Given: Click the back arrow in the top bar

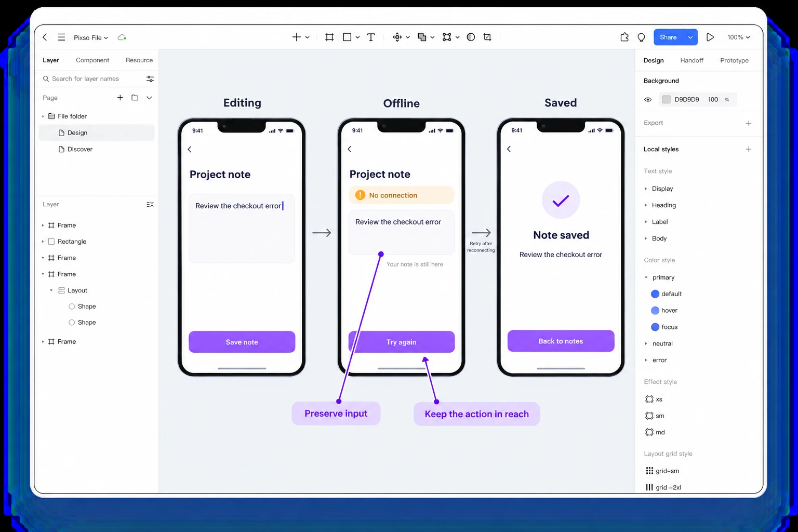Looking at the screenshot, I should click(45, 37).
